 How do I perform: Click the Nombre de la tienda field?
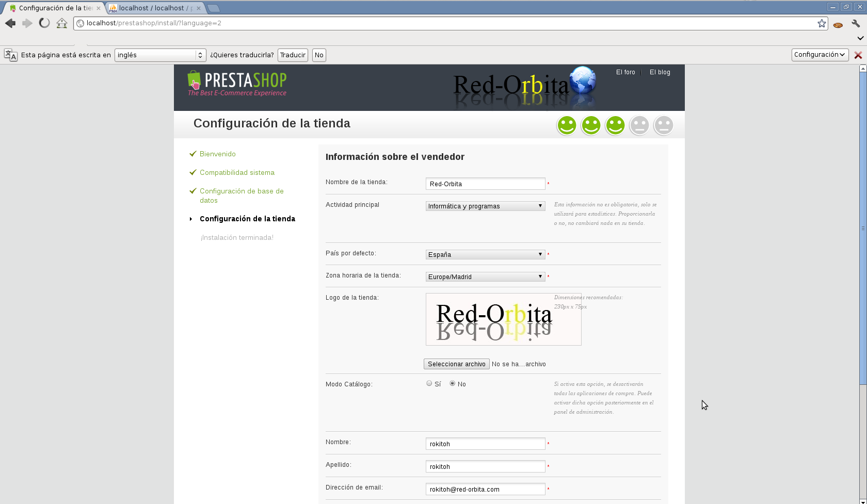(485, 184)
